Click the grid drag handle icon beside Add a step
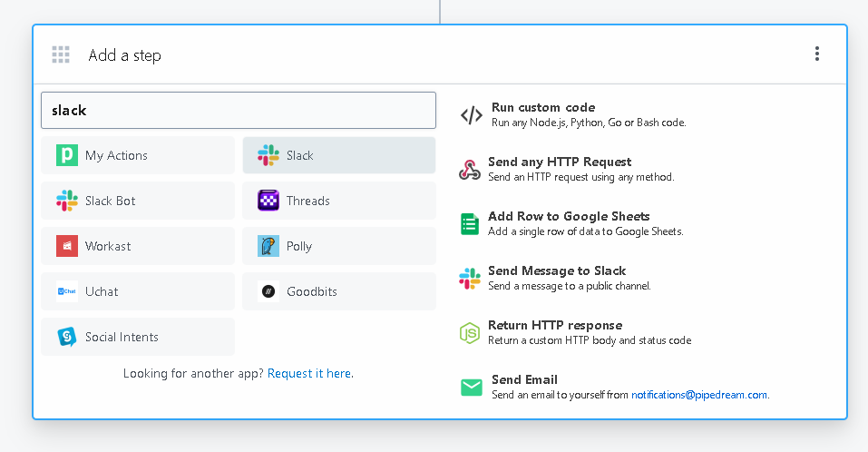This screenshot has height=452, width=868. coord(61,54)
